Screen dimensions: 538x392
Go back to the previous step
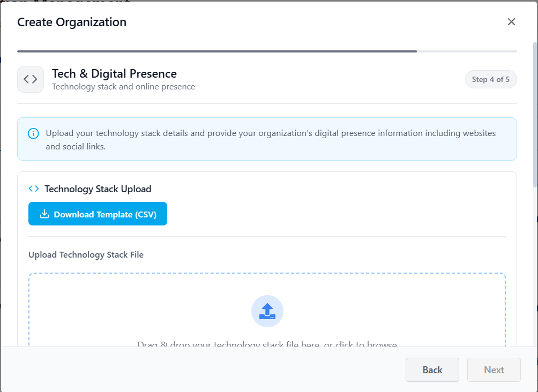click(x=432, y=370)
